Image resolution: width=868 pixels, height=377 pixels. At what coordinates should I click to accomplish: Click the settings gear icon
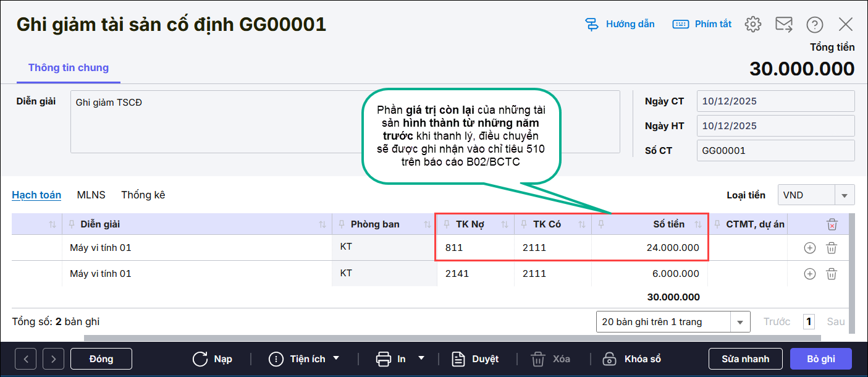[x=752, y=24]
